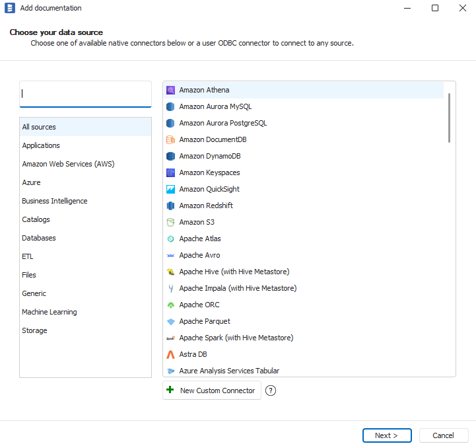Filter by Business Intelligence category
Image resolution: width=476 pixels, height=448 pixels.
tap(54, 201)
